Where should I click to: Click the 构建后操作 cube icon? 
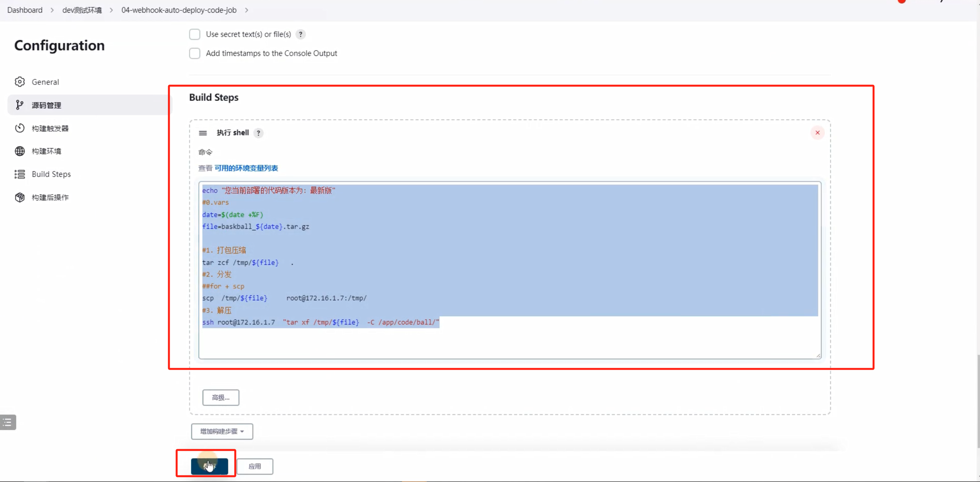pyautogui.click(x=20, y=197)
